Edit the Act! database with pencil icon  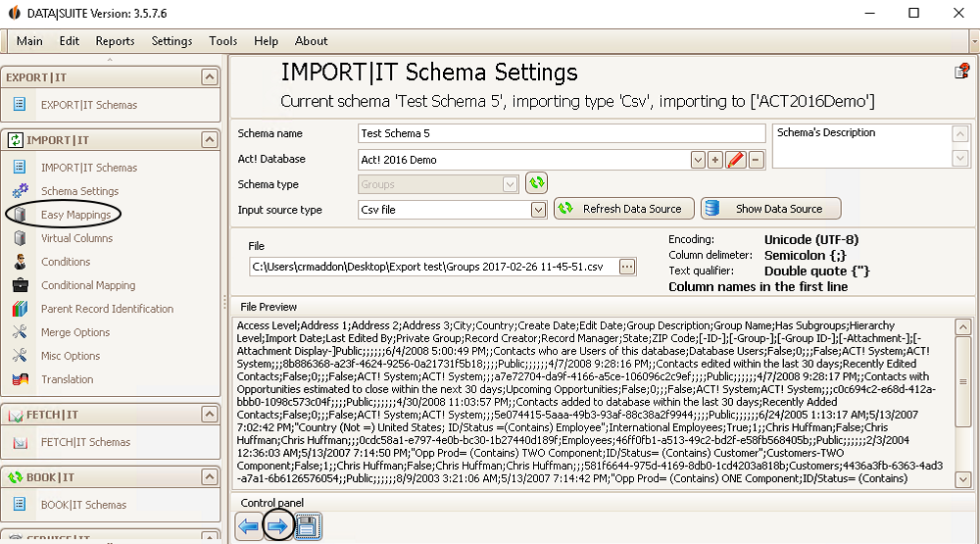click(736, 160)
